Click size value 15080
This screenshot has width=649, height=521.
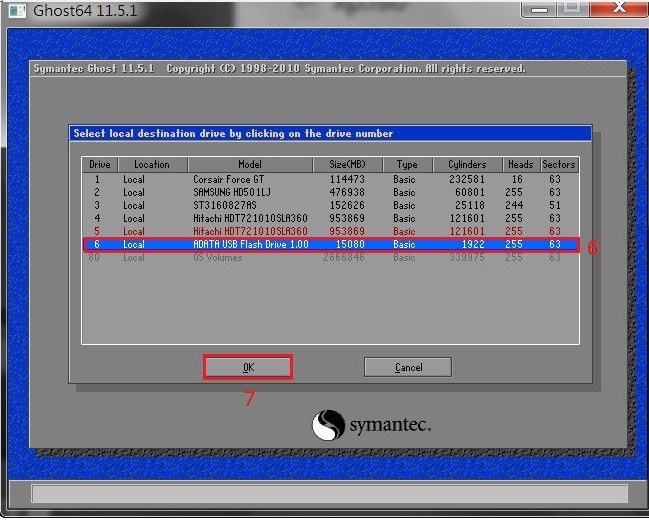(x=350, y=244)
